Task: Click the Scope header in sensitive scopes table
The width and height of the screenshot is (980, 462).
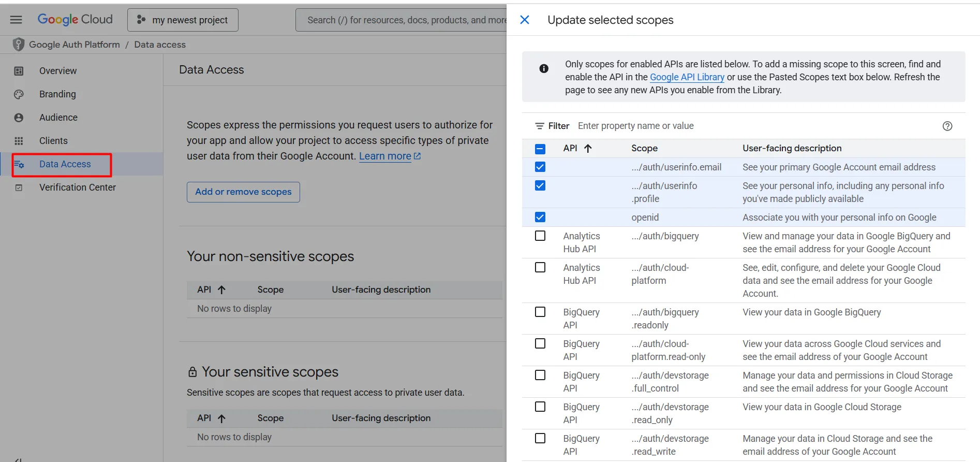Action: pyautogui.click(x=271, y=418)
